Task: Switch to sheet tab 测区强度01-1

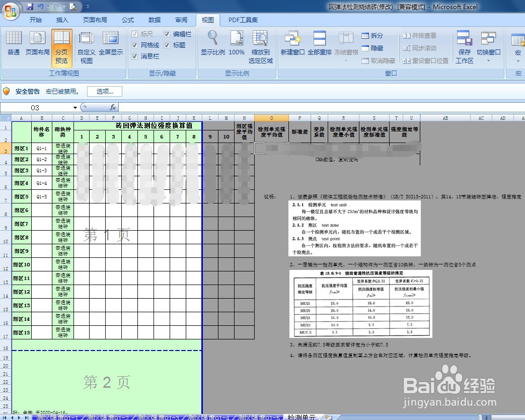Action: pyautogui.click(x=57, y=417)
